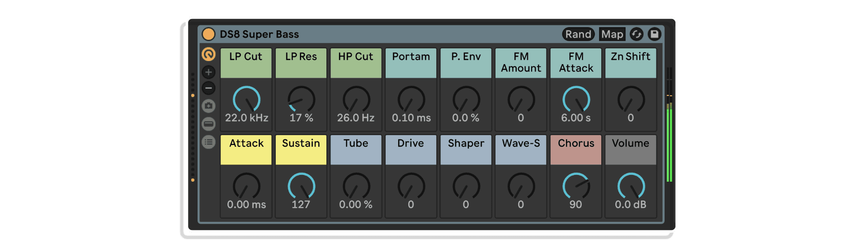Toggle the orange macro controls icon
This screenshot has height=249, width=868.
pyautogui.click(x=208, y=54)
